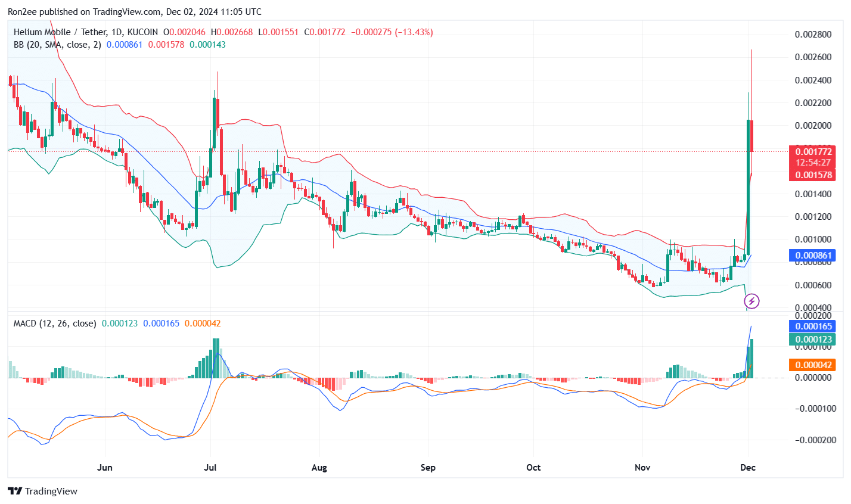Click the red upper band label 0.001578

coord(812,175)
